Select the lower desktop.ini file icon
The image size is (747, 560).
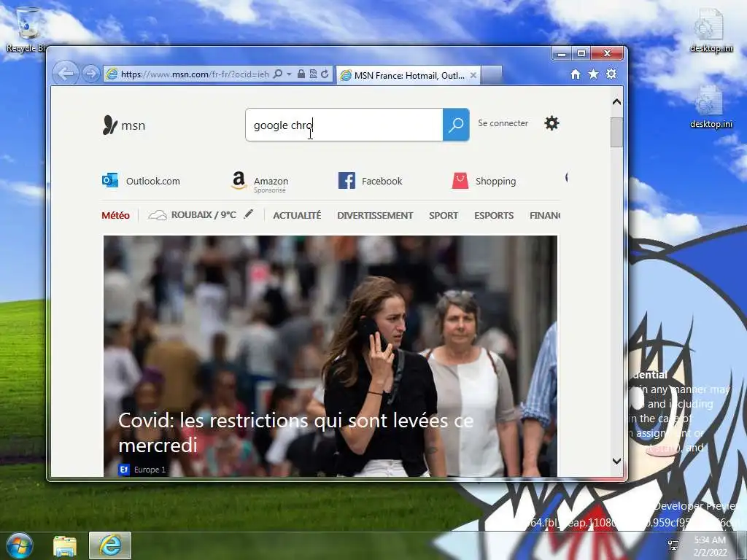pyautogui.click(x=711, y=106)
